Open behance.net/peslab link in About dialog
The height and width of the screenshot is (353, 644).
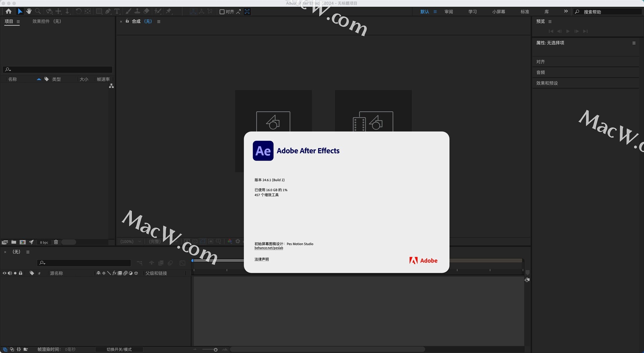point(269,248)
